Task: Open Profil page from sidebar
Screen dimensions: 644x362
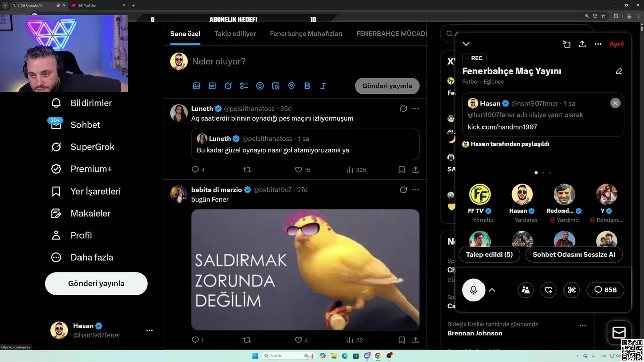Action: (x=71, y=235)
